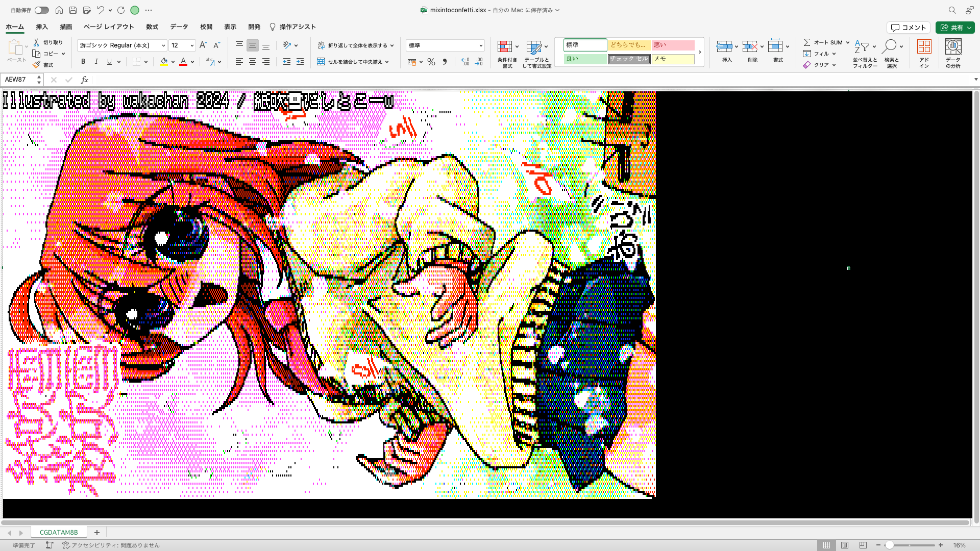Click the Save floppy disk icon
This screenshot has height=551, width=980.
coord(73,10)
